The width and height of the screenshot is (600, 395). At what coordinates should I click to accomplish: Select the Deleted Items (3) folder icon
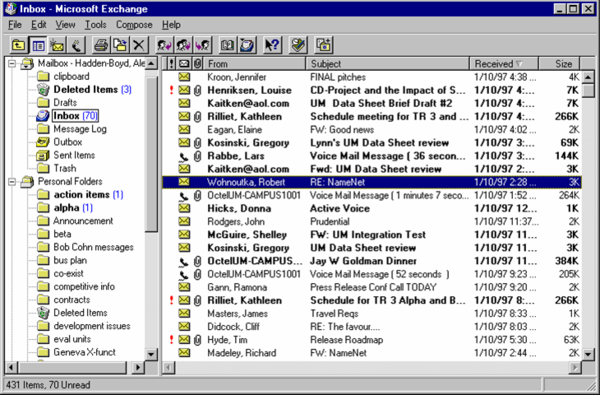pos(43,90)
